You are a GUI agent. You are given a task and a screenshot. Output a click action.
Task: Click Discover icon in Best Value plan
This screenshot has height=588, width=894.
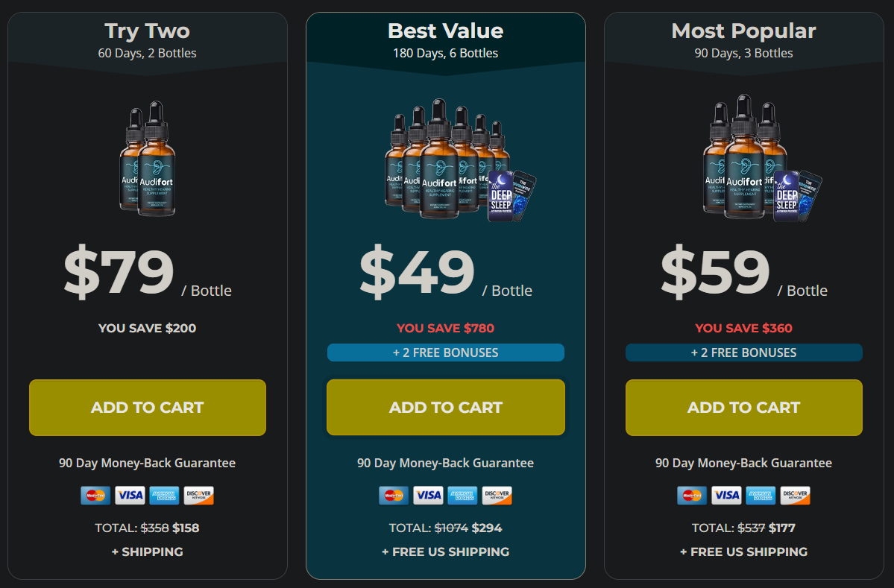497,496
